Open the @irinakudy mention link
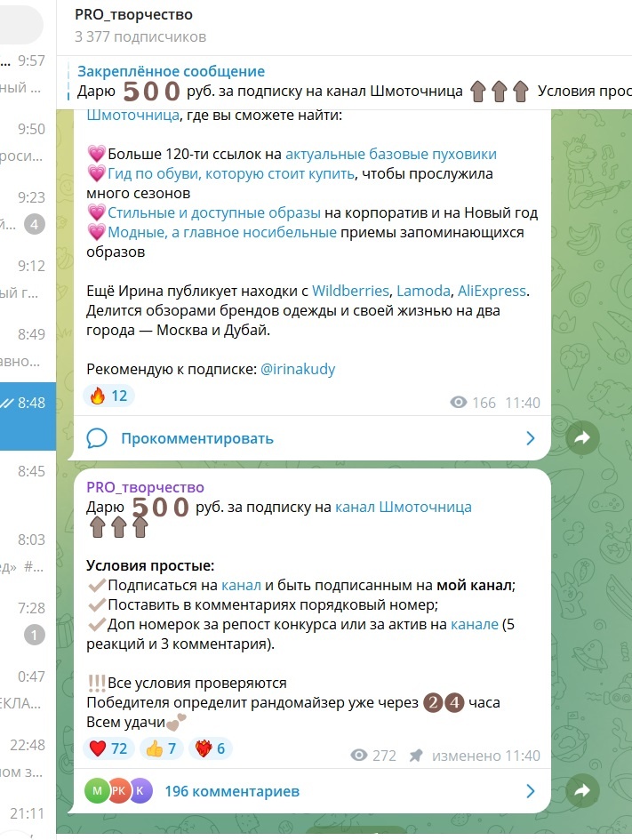632x840 pixels. 298,369
